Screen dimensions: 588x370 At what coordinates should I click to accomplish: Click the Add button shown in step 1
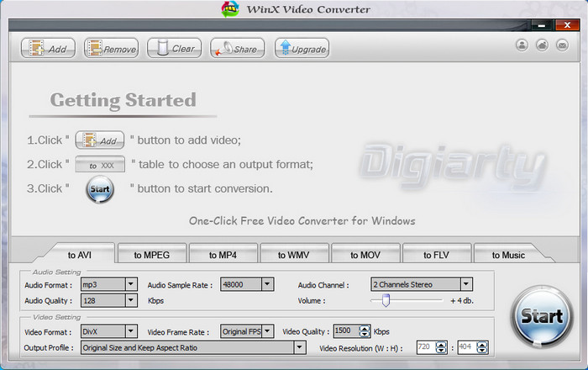point(100,140)
